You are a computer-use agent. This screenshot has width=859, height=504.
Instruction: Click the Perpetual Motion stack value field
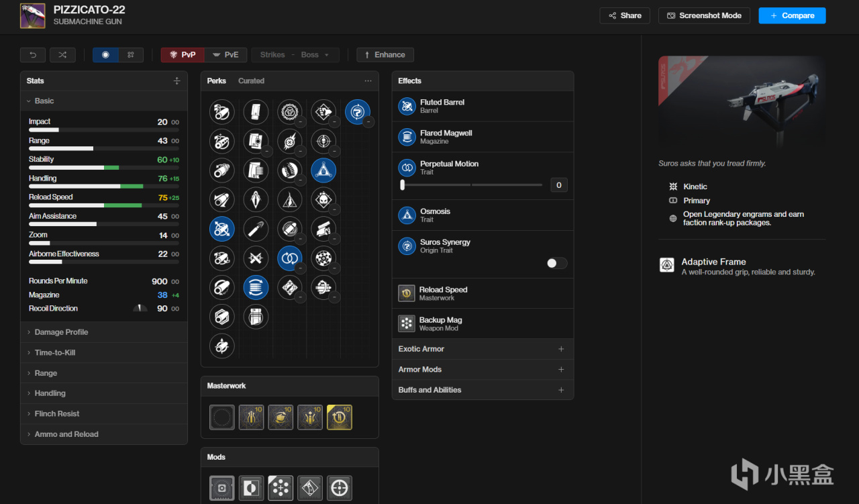click(559, 185)
